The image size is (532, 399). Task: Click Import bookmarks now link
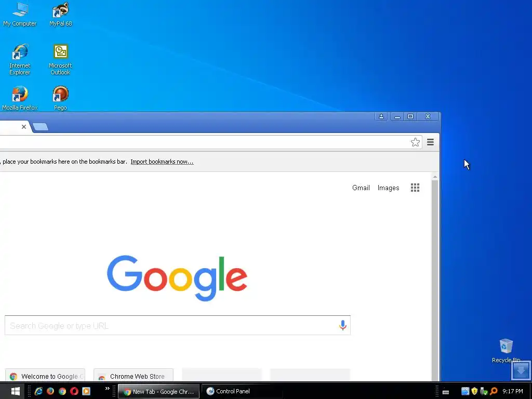point(162,162)
